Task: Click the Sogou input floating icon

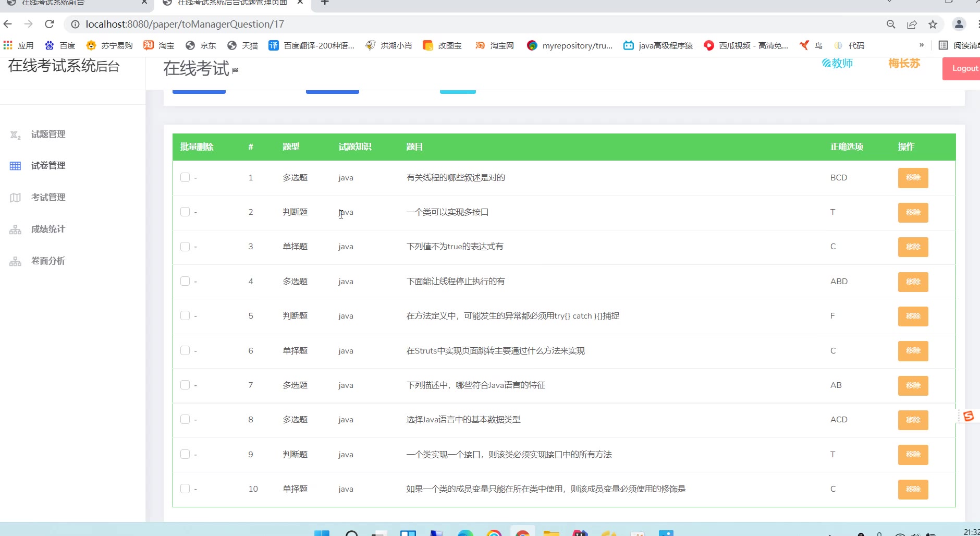Action: point(969,416)
